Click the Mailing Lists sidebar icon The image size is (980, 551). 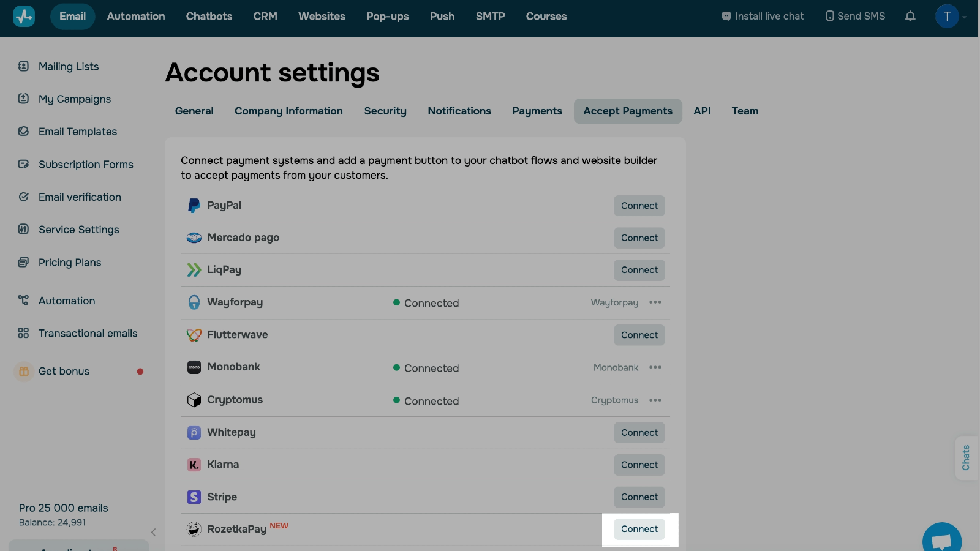pyautogui.click(x=23, y=66)
